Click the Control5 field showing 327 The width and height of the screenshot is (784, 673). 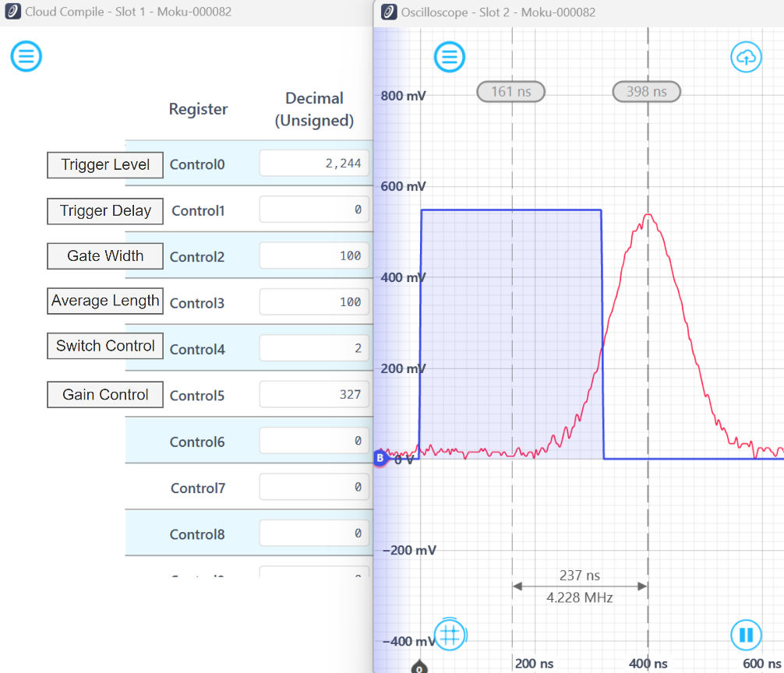point(314,394)
